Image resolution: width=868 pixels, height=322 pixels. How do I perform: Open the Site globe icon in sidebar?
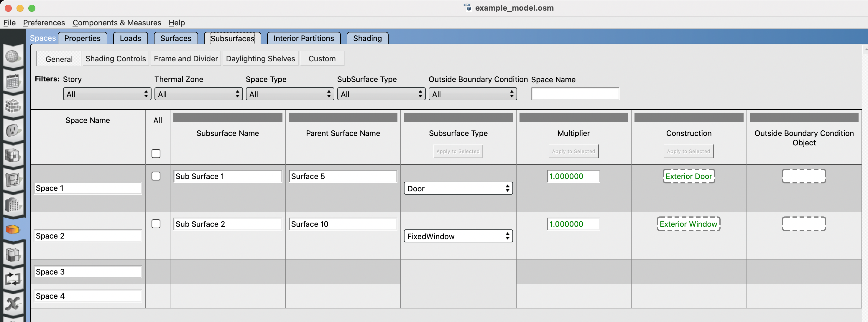click(x=12, y=56)
